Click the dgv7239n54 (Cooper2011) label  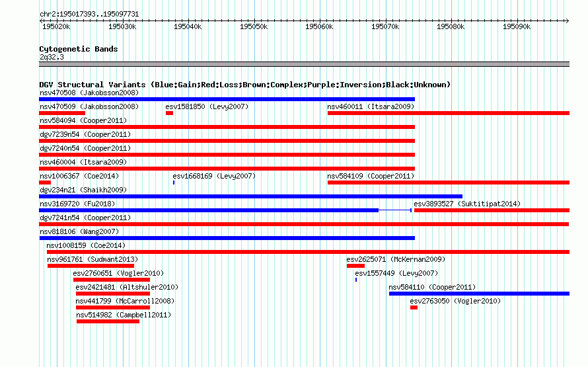coord(85,134)
